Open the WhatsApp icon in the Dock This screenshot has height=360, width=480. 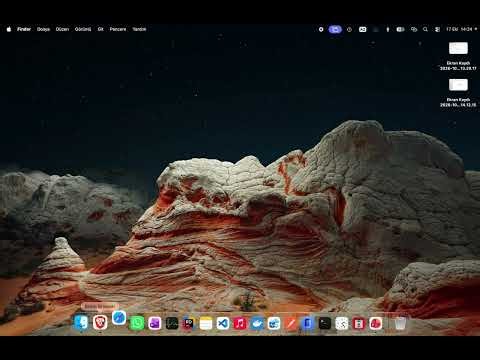137,323
